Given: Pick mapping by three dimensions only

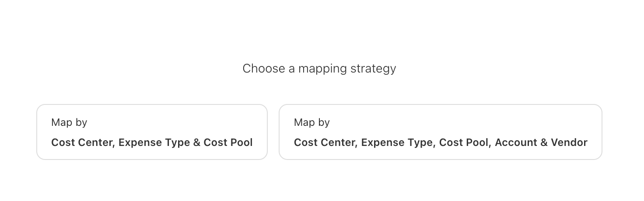Looking at the screenshot, I should pyautogui.click(x=152, y=132).
